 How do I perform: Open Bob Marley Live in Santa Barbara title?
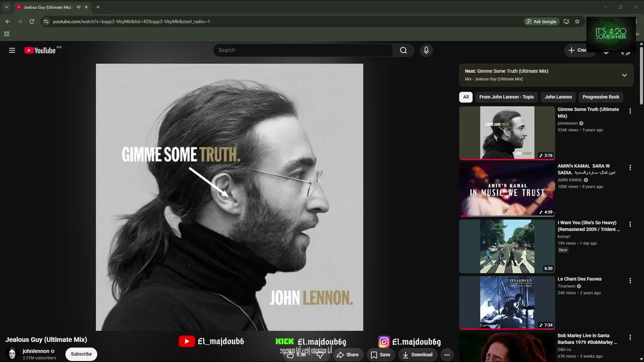pos(587,339)
